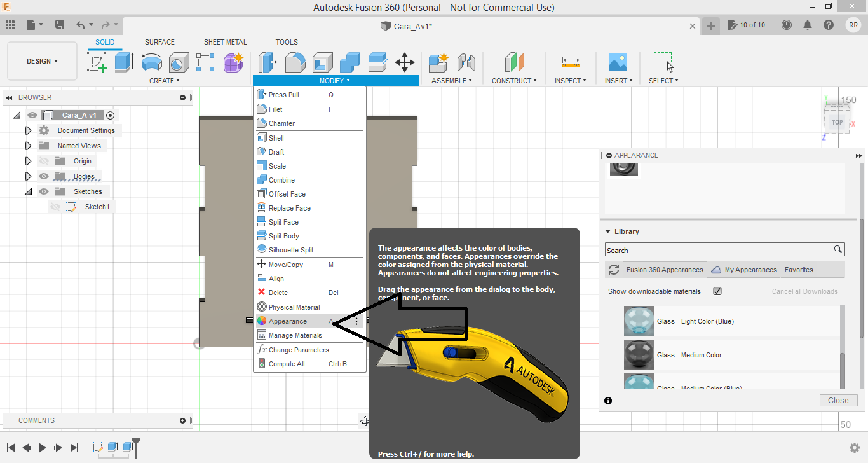Click the appearance Search field
This screenshot has width=868, height=463.
(x=724, y=250)
